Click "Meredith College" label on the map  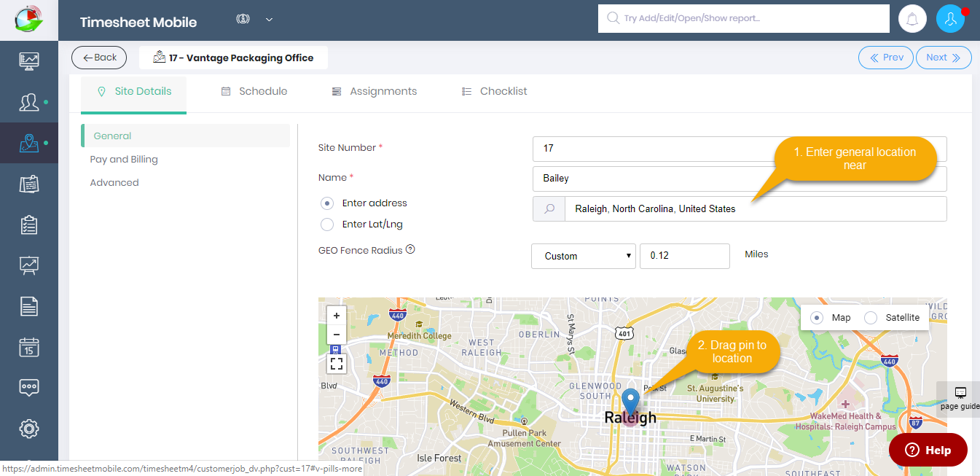[419, 336]
